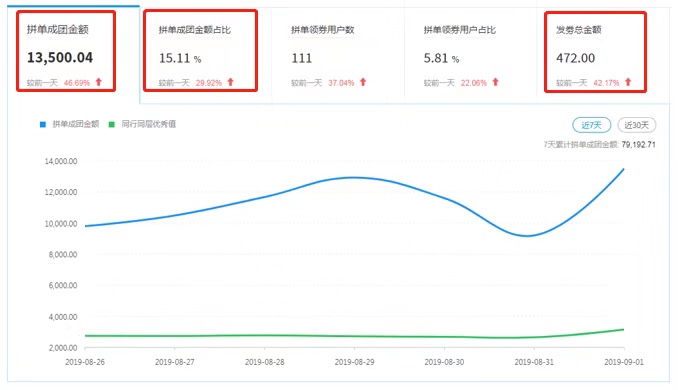Toggle blue 拼单成团金额 legend square
The height and width of the screenshot is (390, 678).
click(x=43, y=125)
